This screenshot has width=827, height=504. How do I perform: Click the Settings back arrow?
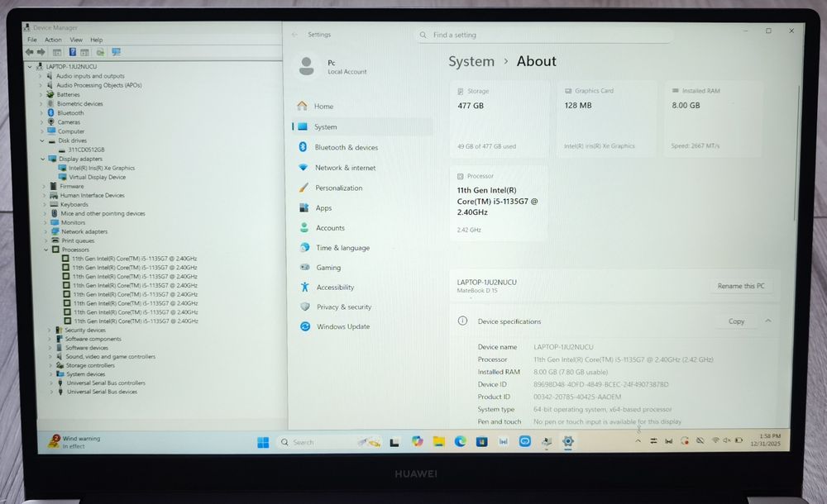pos(295,35)
